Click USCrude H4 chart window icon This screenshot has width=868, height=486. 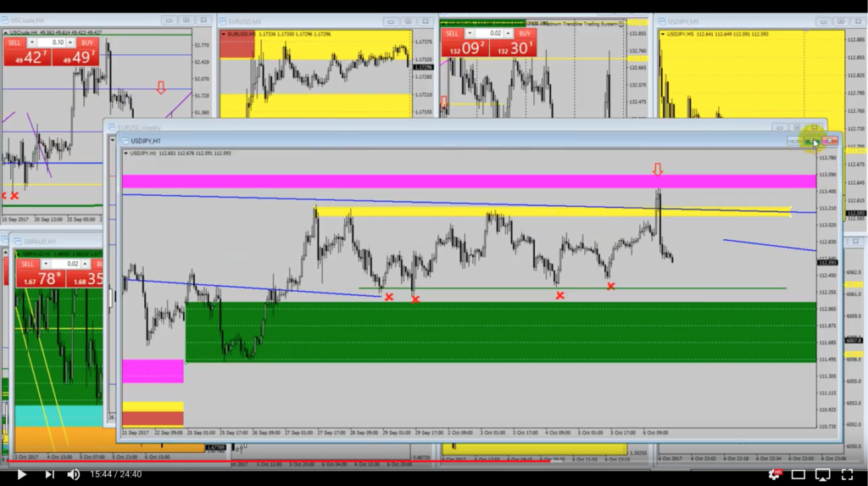(5, 20)
